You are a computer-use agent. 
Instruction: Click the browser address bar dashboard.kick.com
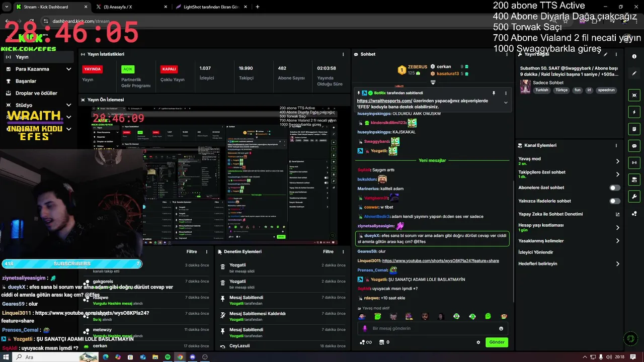(x=80, y=21)
